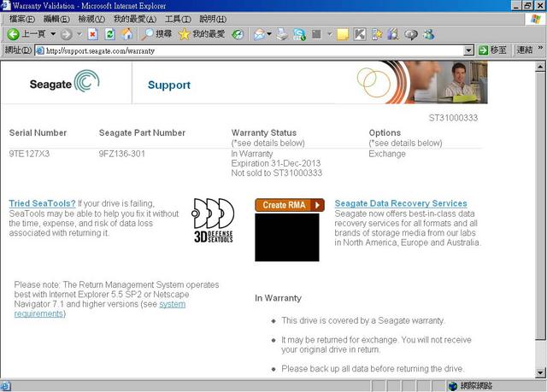
Task: Open the 說明 menu
Action: click(x=213, y=19)
